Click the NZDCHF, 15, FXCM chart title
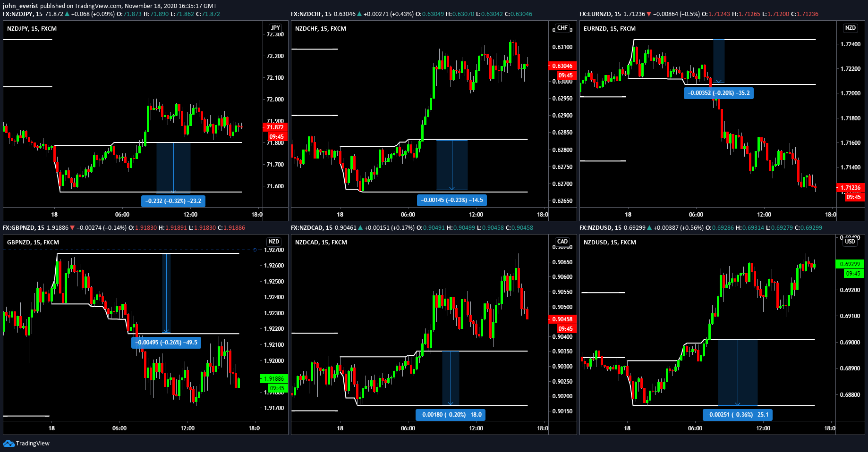The image size is (868, 452). (x=321, y=29)
